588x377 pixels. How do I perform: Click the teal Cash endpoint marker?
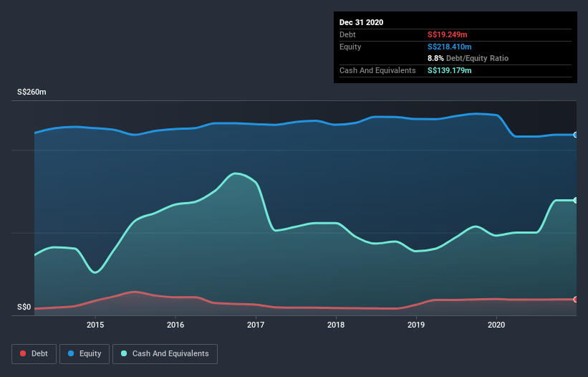click(x=576, y=200)
